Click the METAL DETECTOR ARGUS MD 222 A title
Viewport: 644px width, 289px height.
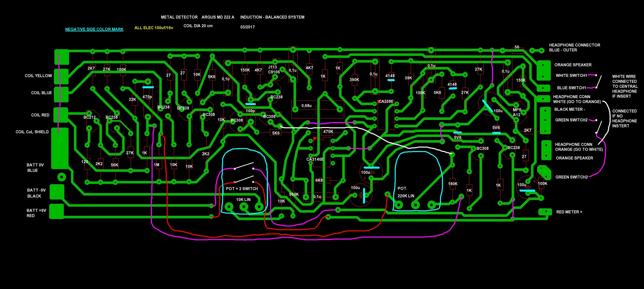click(x=198, y=17)
